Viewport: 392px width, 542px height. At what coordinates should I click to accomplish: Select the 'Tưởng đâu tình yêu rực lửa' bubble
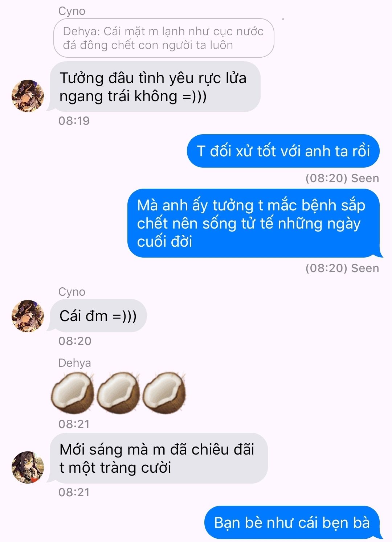tap(155, 87)
